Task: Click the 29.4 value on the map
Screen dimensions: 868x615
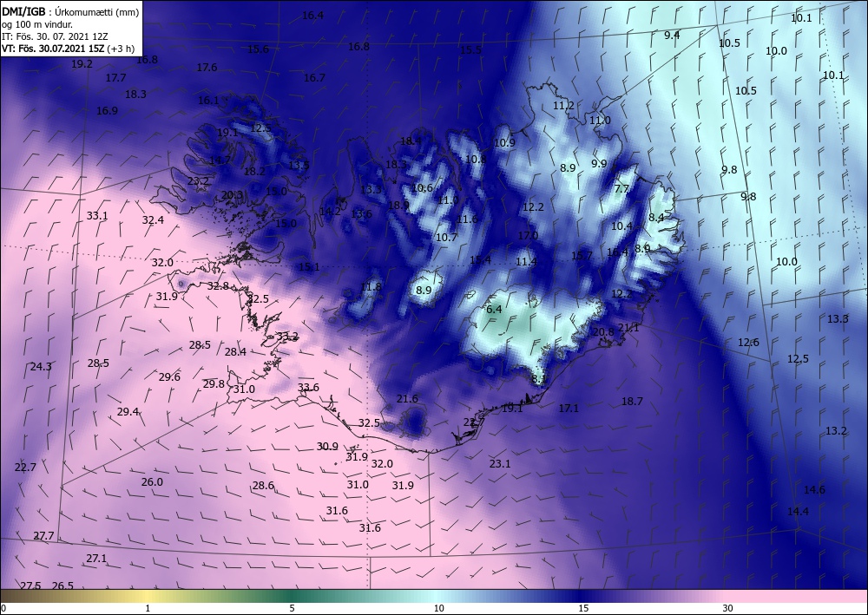Action: (128, 411)
